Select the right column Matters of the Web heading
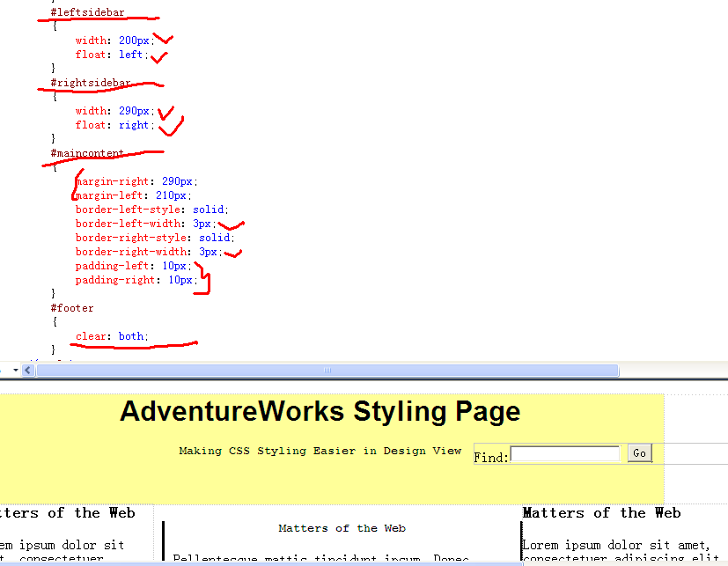 [x=602, y=512]
